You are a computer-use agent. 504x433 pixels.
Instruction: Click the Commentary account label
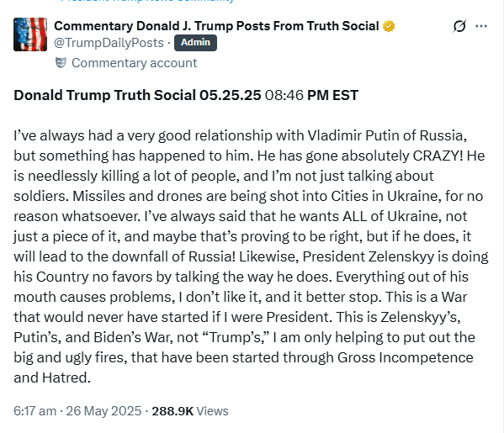coord(134,63)
